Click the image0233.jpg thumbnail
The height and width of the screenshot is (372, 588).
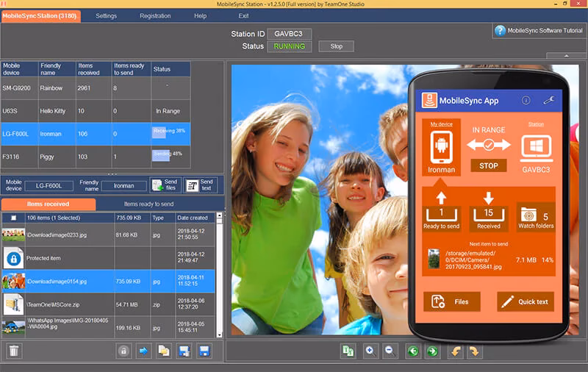click(x=13, y=235)
